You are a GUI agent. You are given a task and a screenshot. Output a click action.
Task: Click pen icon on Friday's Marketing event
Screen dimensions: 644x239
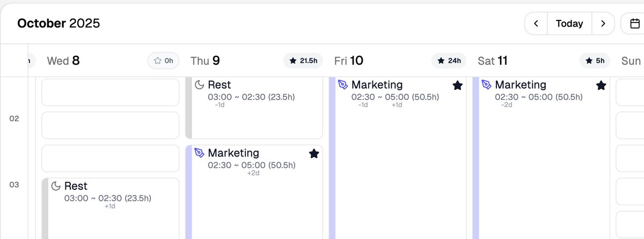343,85
